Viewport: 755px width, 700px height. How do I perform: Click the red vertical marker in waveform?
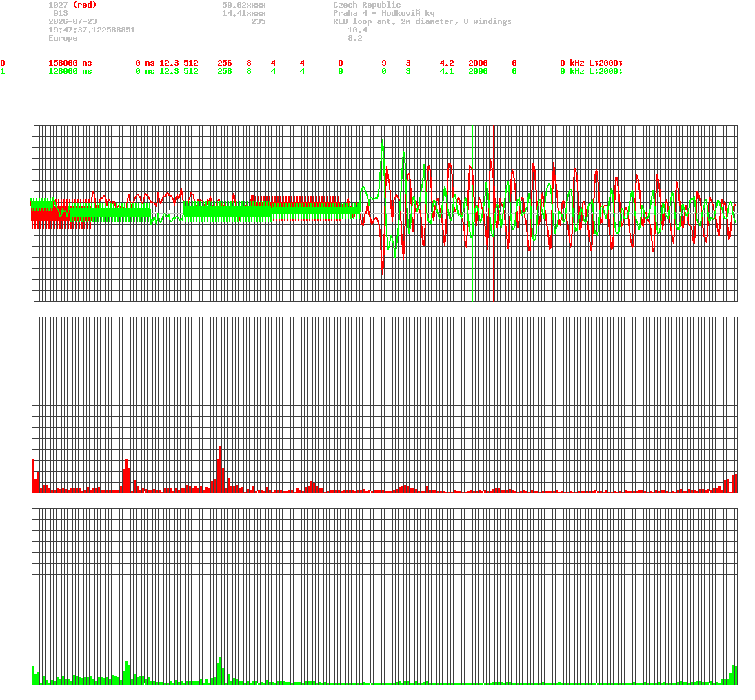tap(494, 213)
